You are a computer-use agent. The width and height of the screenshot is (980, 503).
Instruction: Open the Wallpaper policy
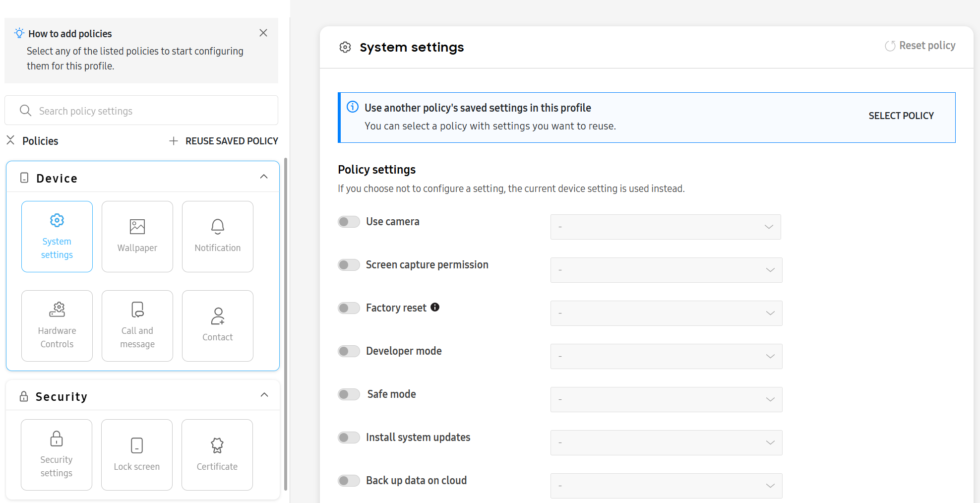(x=137, y=237)
